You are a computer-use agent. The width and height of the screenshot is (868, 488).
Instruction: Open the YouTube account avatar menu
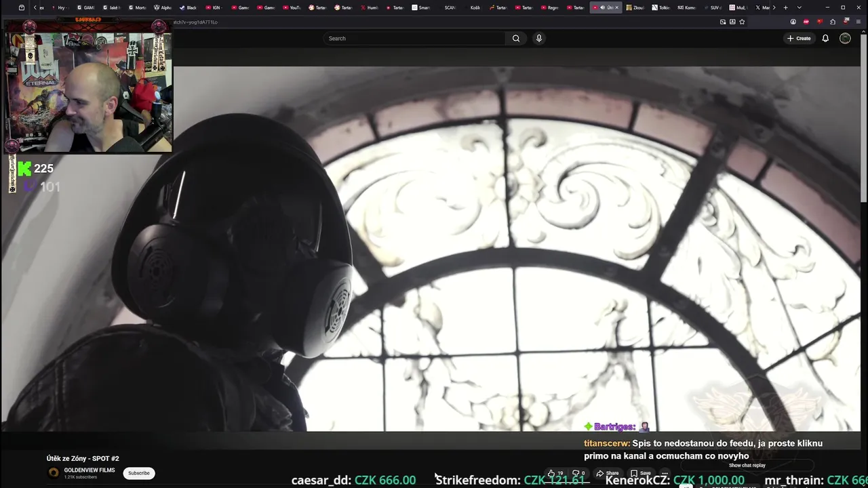(845, 39)
